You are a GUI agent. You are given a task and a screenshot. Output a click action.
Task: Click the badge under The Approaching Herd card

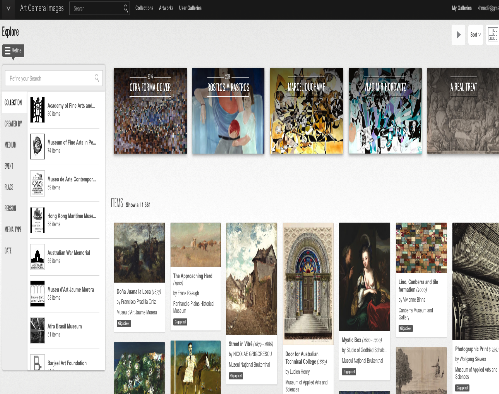click(180, 322)
